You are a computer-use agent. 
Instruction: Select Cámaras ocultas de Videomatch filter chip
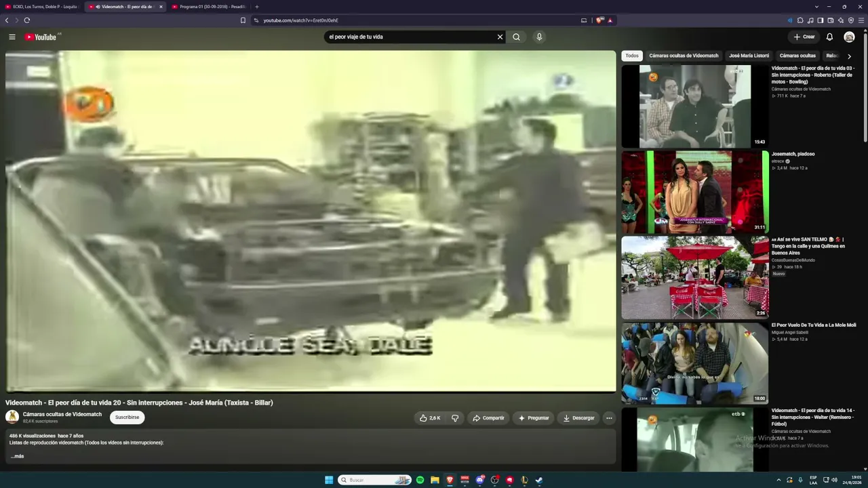pyautogui.click(x=684, y=56)
